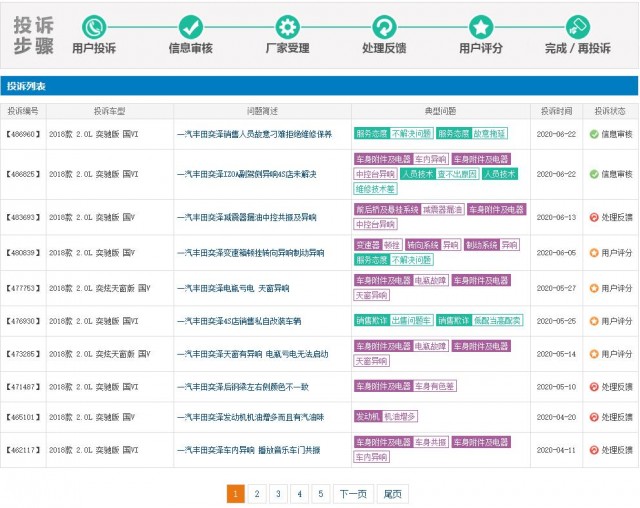Go to page 4 of complaints
Viewport: 640px width, 508px height.
[x=299, y=494]
